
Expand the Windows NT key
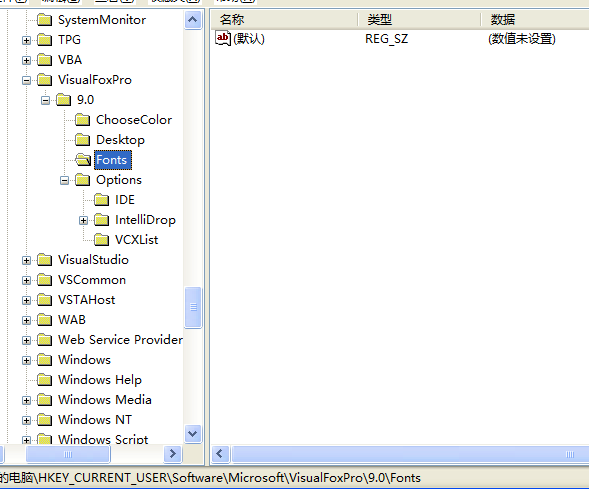point(26,420)
